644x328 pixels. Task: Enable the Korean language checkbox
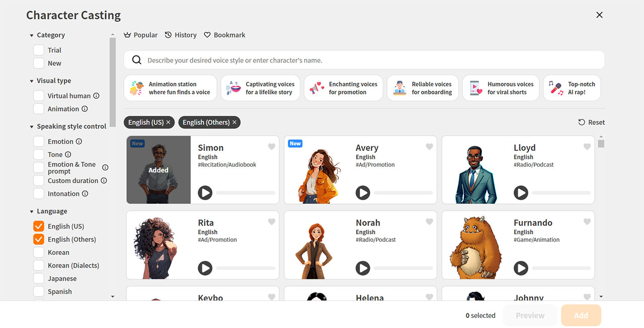coord(39,252)
